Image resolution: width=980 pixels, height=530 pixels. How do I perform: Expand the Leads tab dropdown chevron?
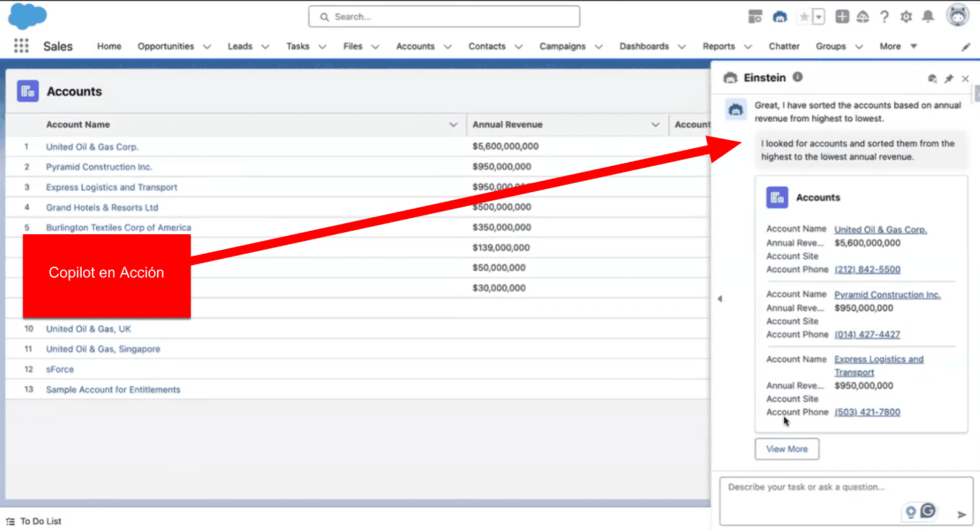[x=265, y=47]
